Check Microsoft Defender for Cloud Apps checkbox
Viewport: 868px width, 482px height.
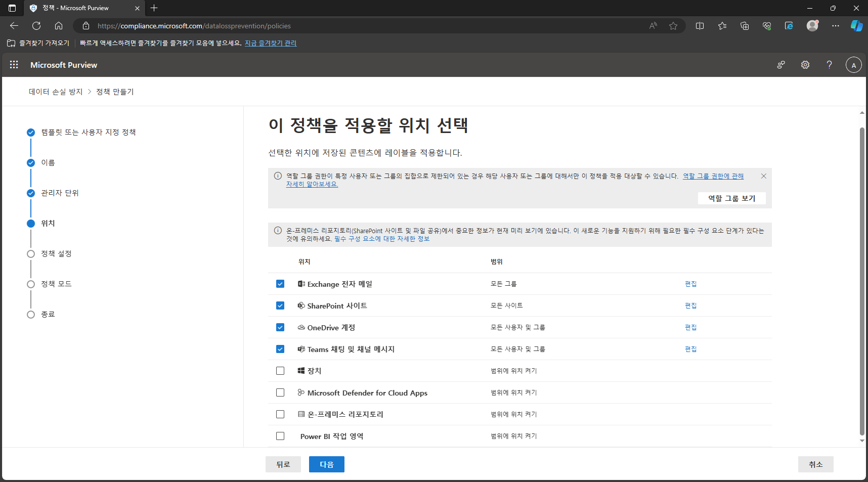[x=280, y=392]
